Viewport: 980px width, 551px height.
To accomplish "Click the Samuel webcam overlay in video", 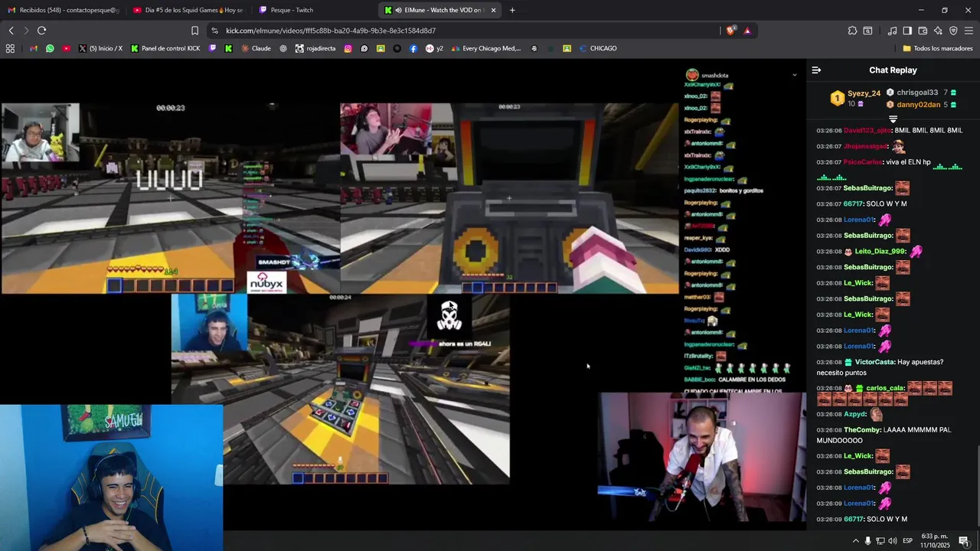I will pyautogui.click(x=111, y=478).
